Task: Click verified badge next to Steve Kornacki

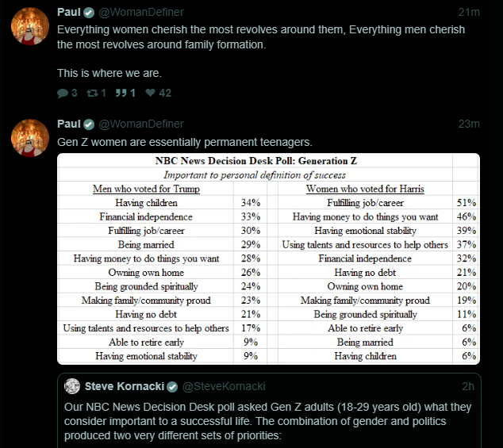Action: tap(173, 387)
